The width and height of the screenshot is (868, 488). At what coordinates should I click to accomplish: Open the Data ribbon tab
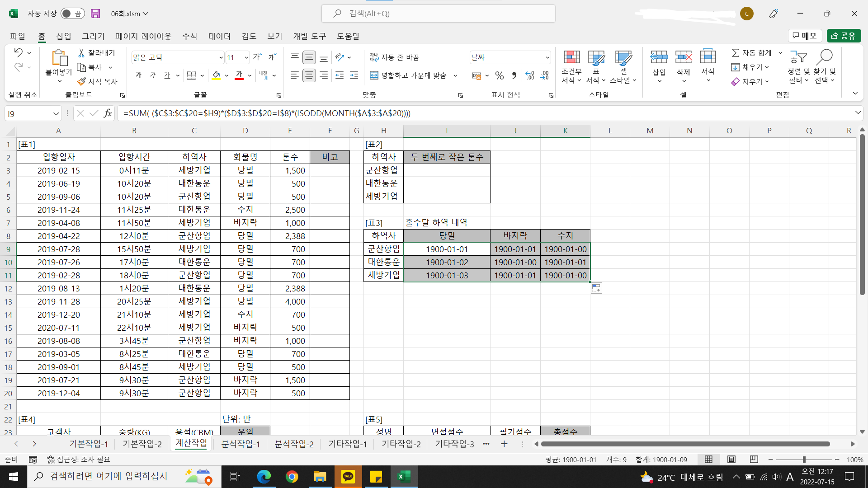[219, 36]
